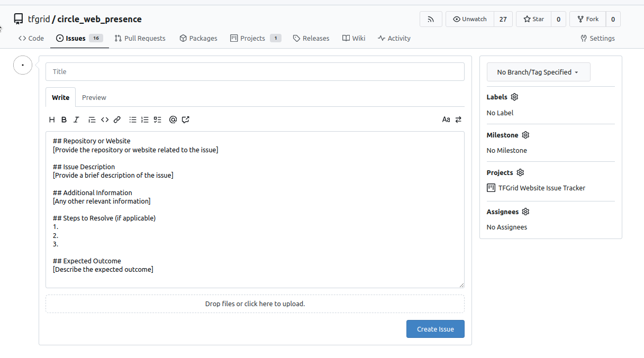The image size is (644, 358).
Task: Open the Milestone gear selector
Action: (x=525, y=135)
